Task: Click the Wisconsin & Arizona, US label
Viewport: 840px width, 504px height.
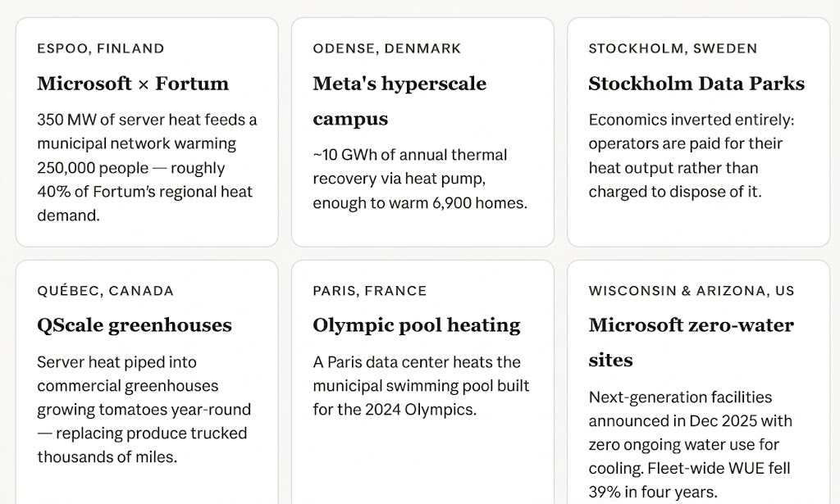Action: coord(692,291)
